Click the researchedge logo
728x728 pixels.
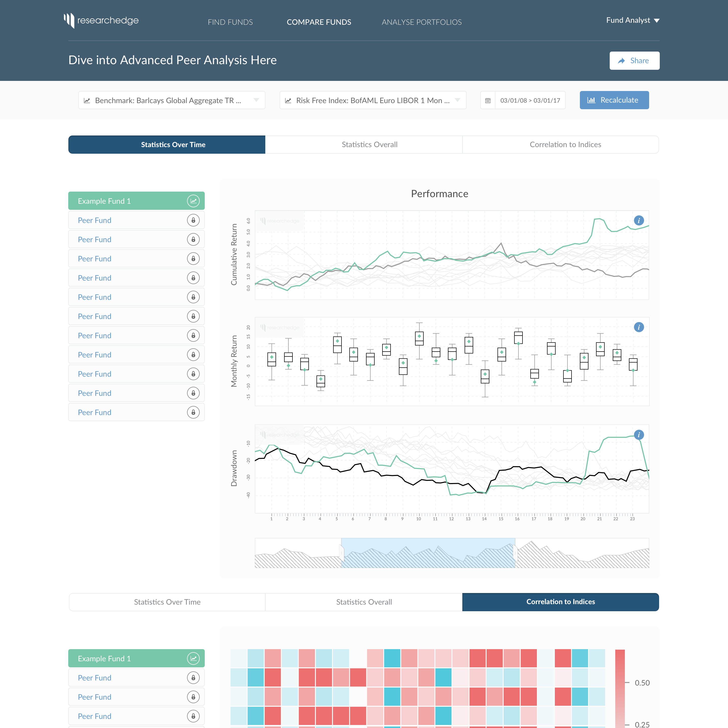click(101, 20)
